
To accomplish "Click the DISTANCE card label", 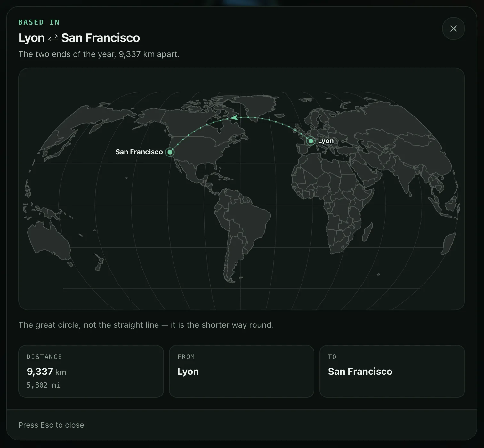I will [44, 357].
